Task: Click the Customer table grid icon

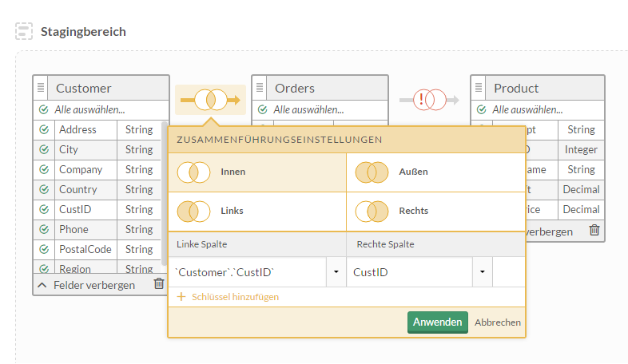Action: pyautogui.click(x=42, y=88)
